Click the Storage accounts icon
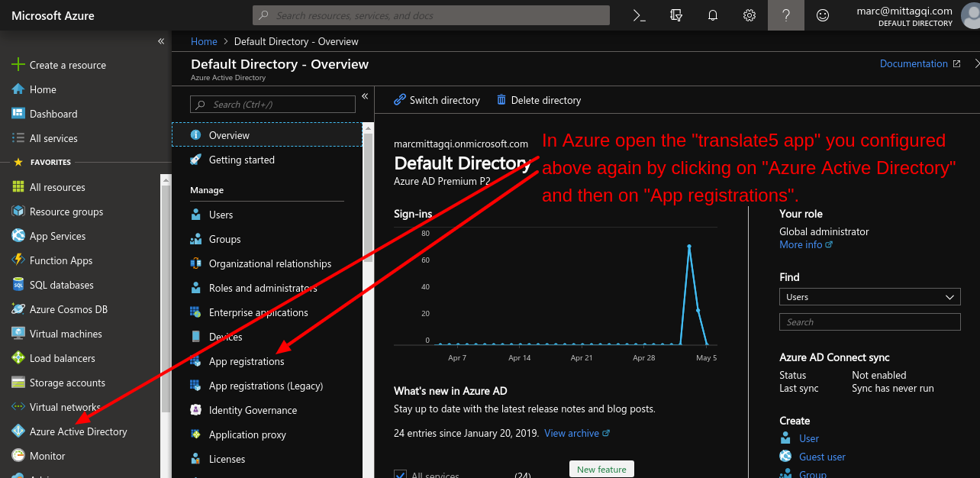 pos(18,383)
